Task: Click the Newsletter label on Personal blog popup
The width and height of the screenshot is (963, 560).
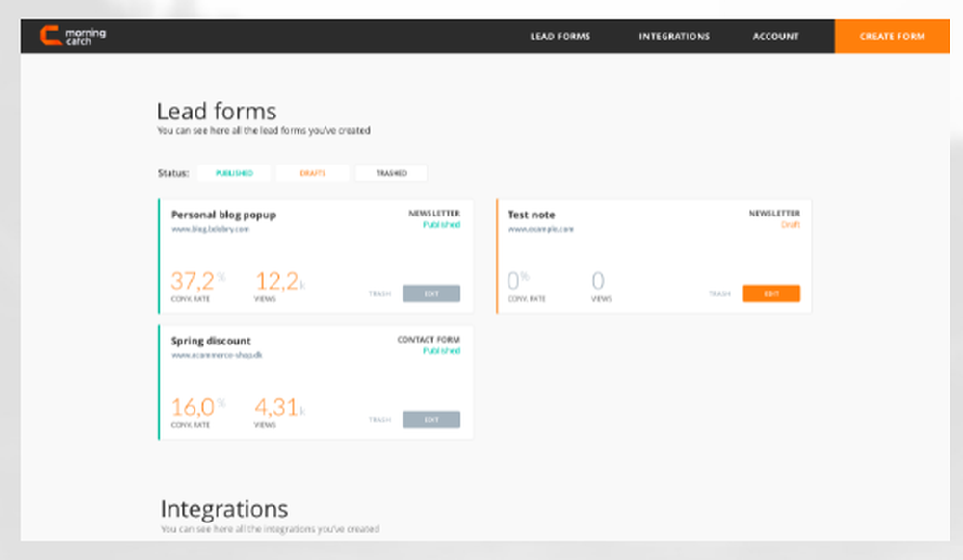Action: tap(434, 214)
